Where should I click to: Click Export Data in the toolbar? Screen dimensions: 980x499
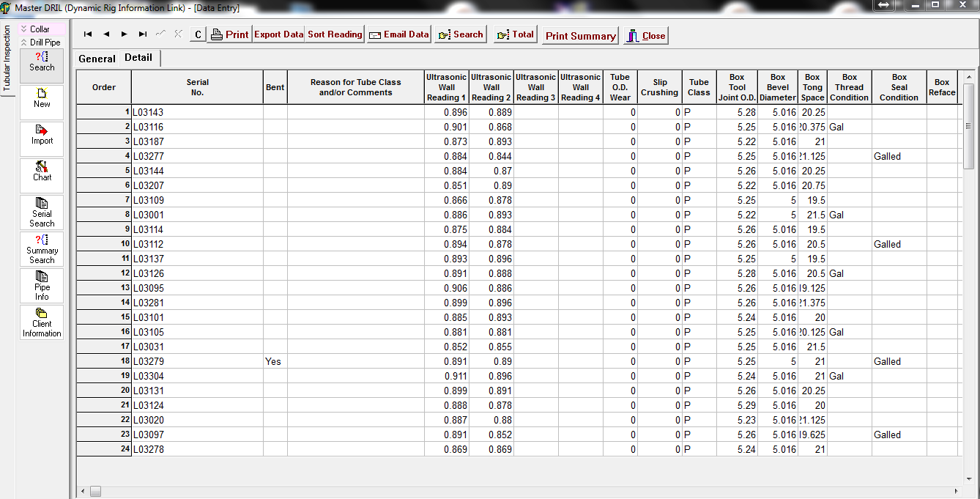point(278,34)
